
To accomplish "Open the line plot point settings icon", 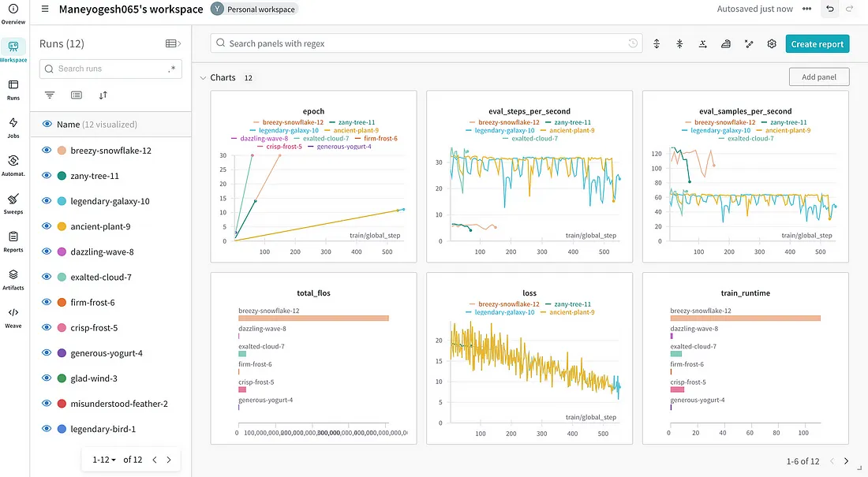I will (749, 43).
